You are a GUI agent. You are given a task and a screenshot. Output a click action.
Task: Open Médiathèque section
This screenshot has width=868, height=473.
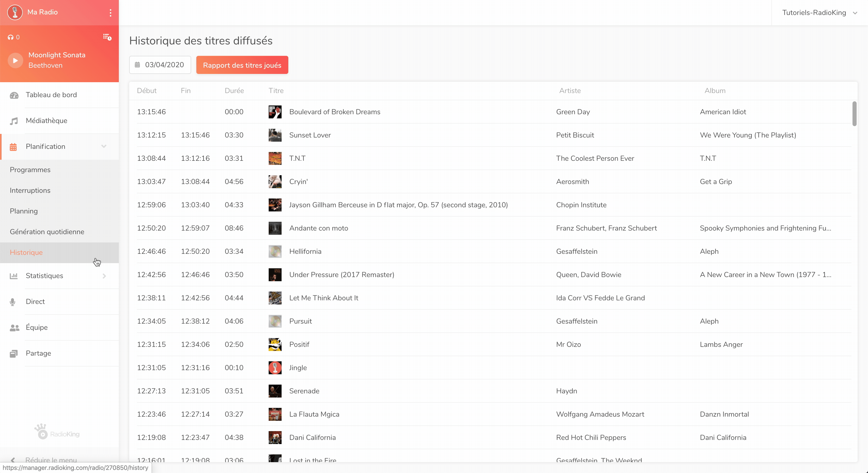click(59, 121)
